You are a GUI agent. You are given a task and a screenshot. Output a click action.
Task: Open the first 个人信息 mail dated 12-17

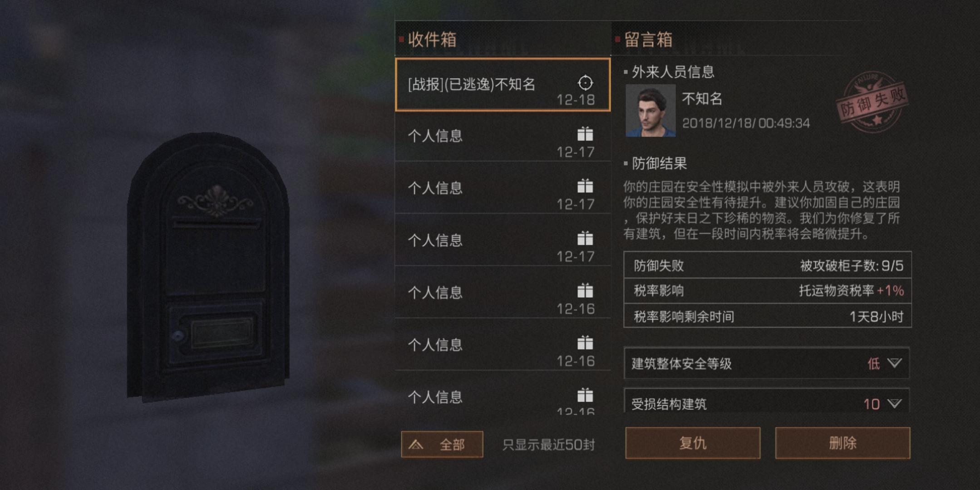click(x=502, y=136)
